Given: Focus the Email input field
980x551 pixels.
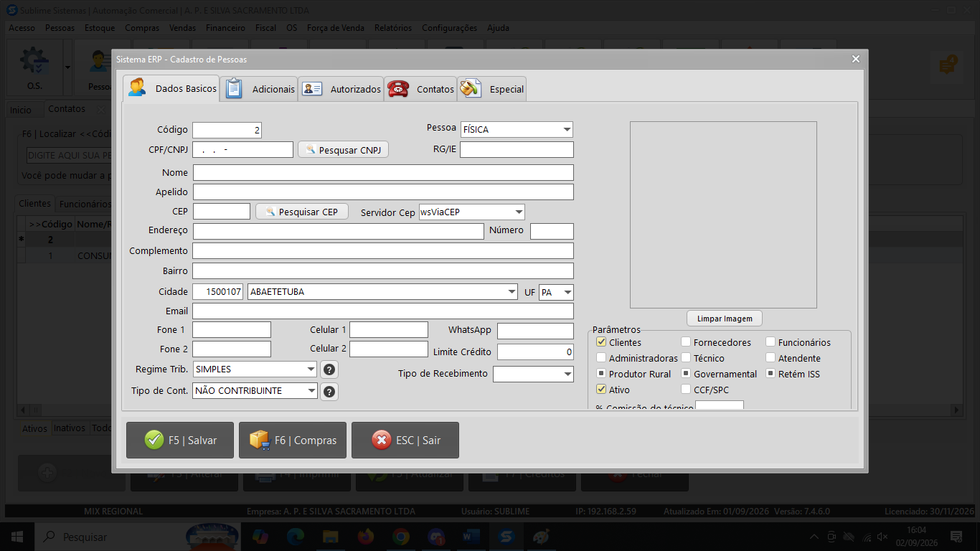Looking at the screenshot, I should coord(383,311).
